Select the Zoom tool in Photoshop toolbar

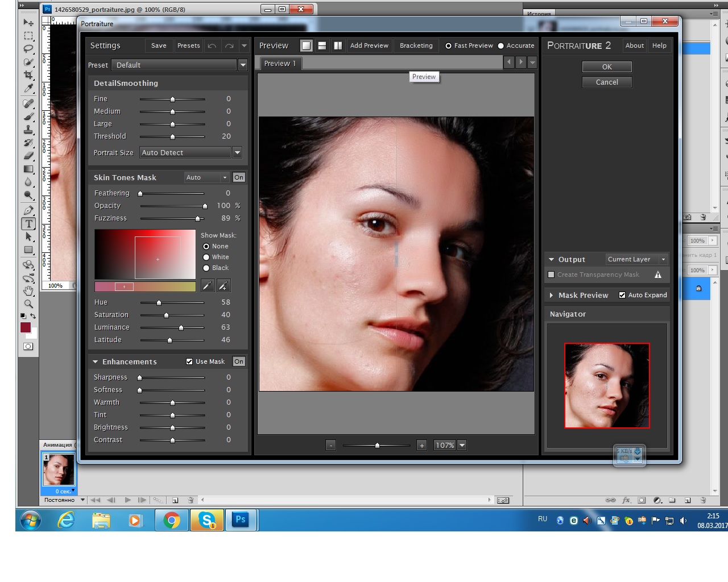tap(28, 304)
